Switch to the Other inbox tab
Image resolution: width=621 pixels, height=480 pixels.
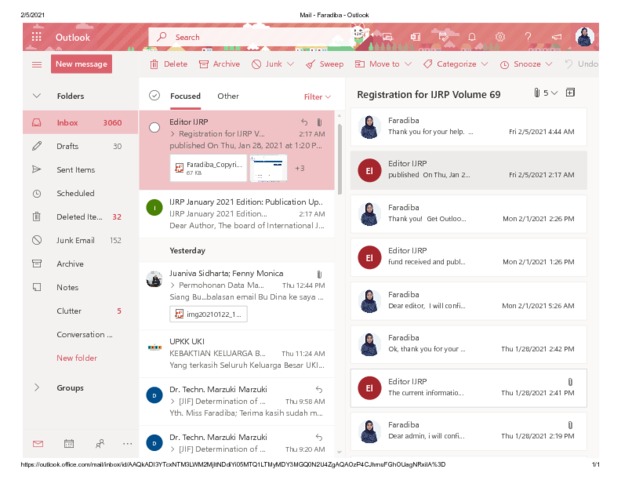(228, 96)
